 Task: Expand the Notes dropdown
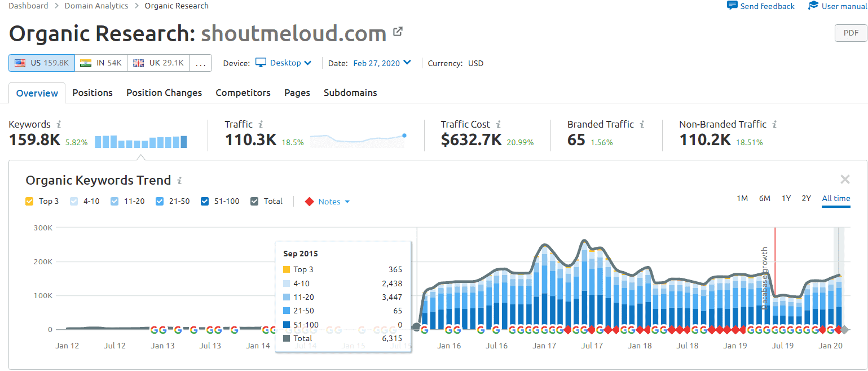click(x=334, y=202)
